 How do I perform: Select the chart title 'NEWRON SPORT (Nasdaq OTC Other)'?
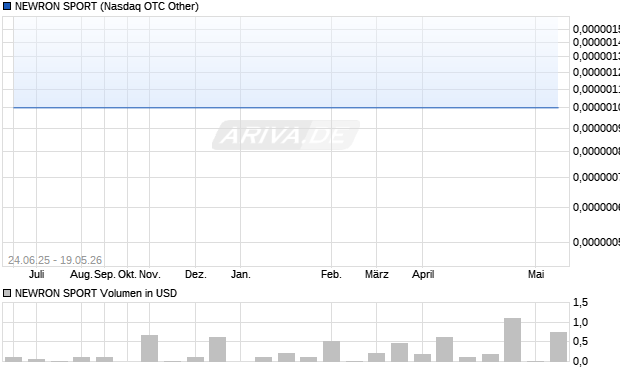(107, 6)
